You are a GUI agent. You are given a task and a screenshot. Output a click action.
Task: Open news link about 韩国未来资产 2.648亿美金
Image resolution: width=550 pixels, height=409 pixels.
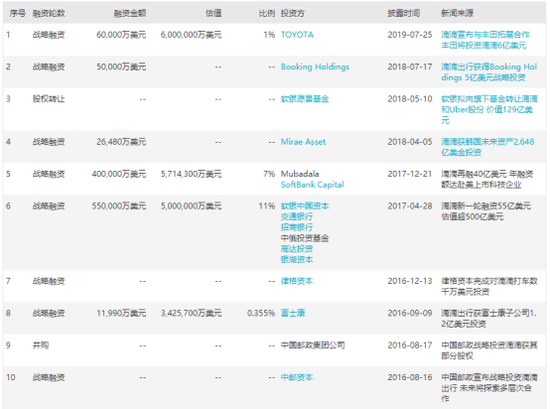(x=488, y=147)
